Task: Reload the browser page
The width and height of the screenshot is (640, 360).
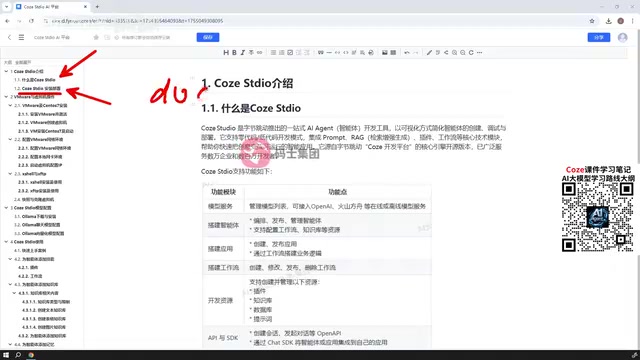Action: pyautogui.click(x=31, y=21)
